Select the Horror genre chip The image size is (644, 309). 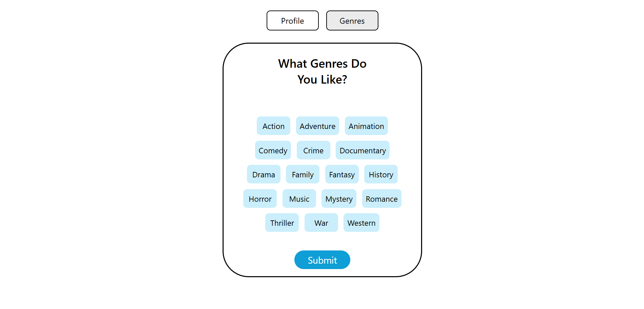click(x=260, y=199)
